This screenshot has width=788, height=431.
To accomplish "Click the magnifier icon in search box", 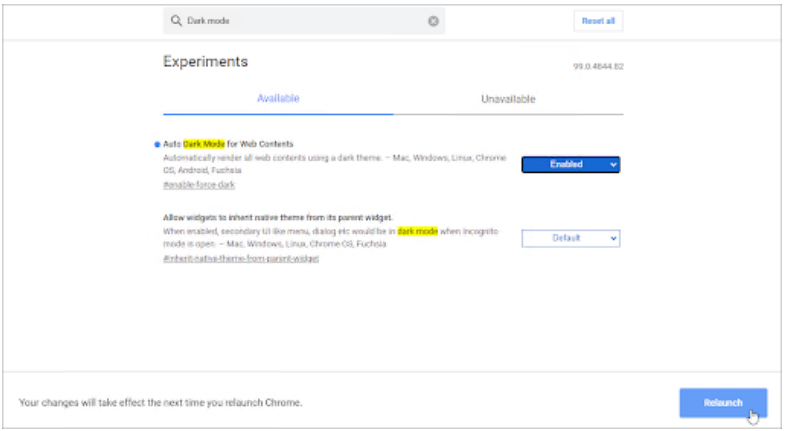I will 176,21.
